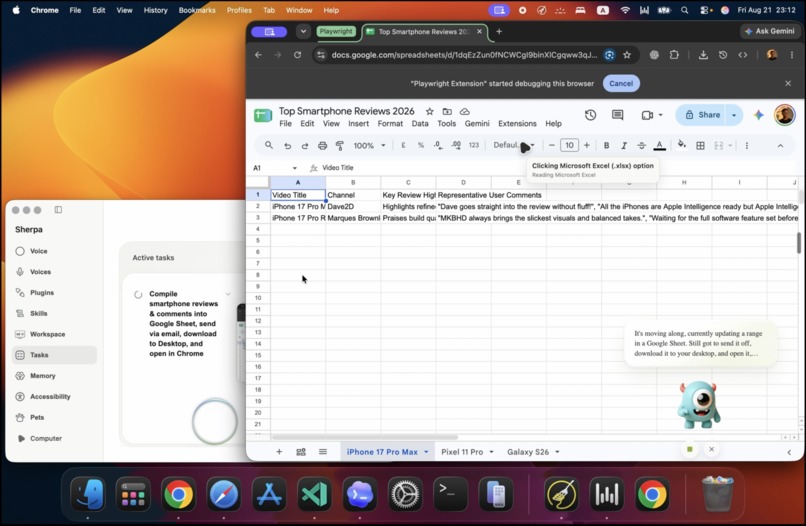The width and height of the screenshot is (806, 526).
Task: View cloud document status icon
Action: [x=465, y=112]
